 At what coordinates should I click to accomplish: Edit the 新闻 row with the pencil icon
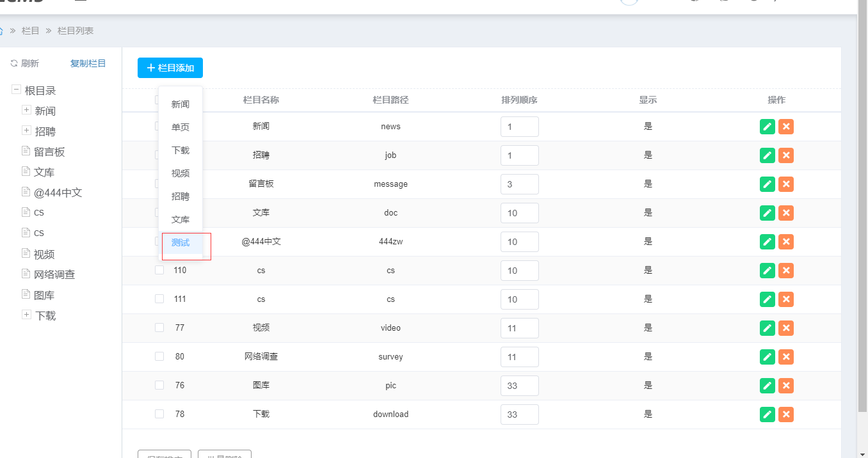tap(768, 127)
